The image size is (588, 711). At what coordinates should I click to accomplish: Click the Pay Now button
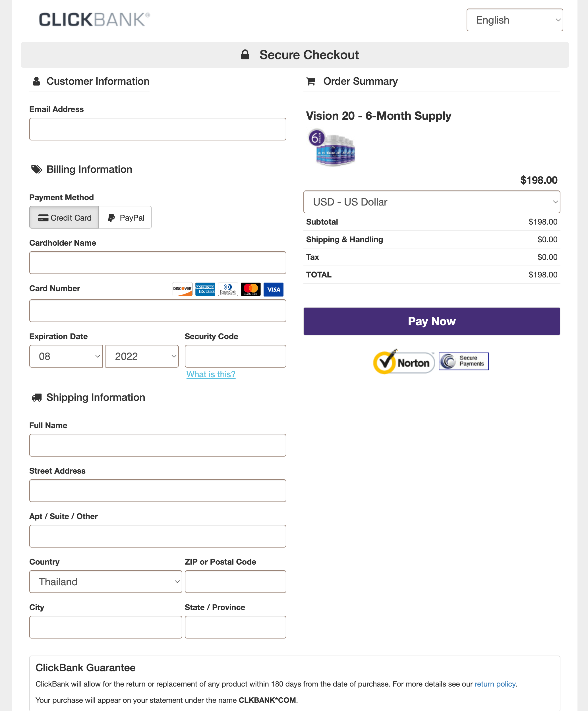tap(432, 321)
